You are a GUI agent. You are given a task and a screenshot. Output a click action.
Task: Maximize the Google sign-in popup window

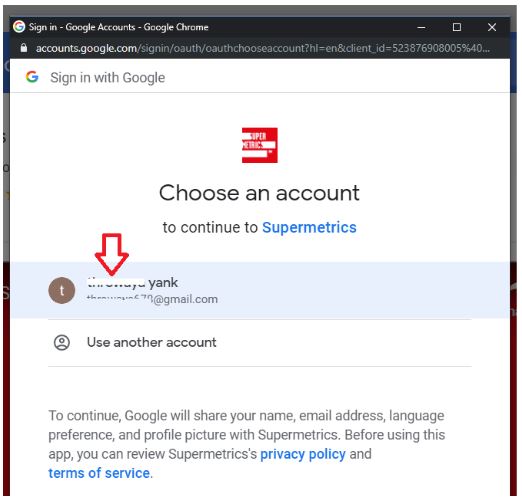click(x=457, y=27)
